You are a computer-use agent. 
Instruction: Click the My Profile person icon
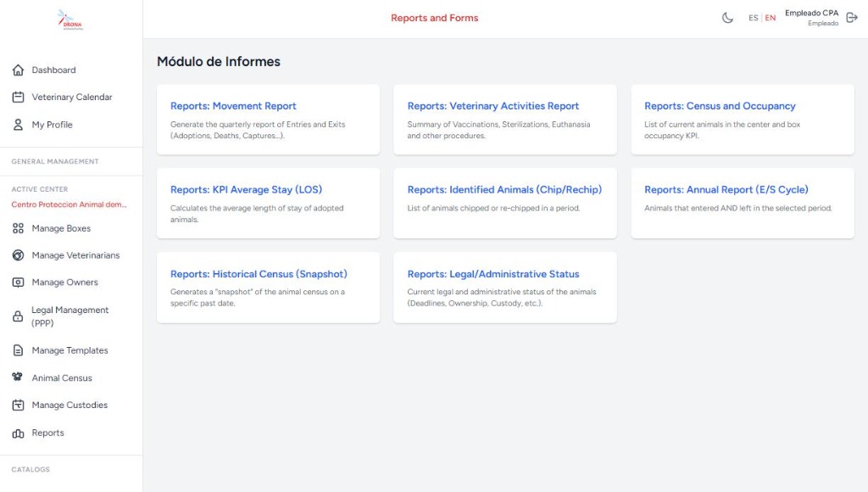pyautogui.click(x=19, y=125)
